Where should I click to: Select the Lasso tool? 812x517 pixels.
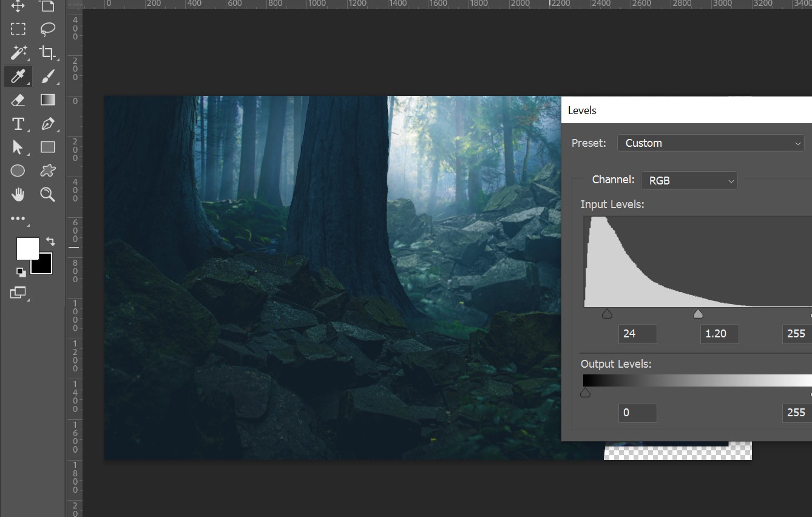pos(47,29)
